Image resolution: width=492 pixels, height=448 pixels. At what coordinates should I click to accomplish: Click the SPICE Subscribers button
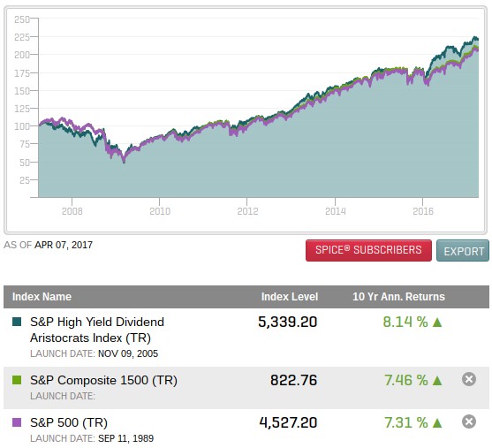[x=368, y=250]
